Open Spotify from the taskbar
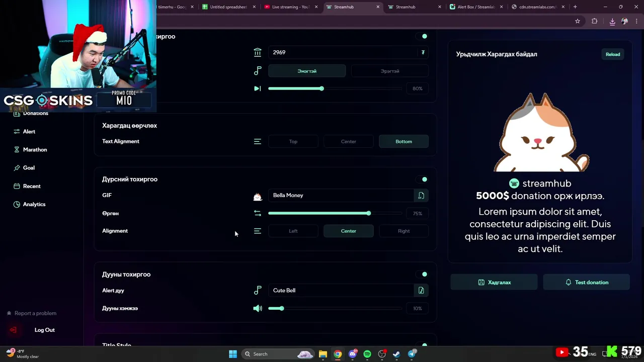This screenshot has width=644, height=362. pyautogui.click(x=367, y=354)
